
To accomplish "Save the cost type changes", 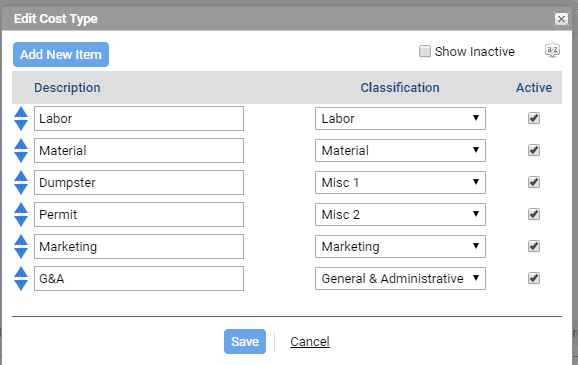I will click(x=245, y=341).
